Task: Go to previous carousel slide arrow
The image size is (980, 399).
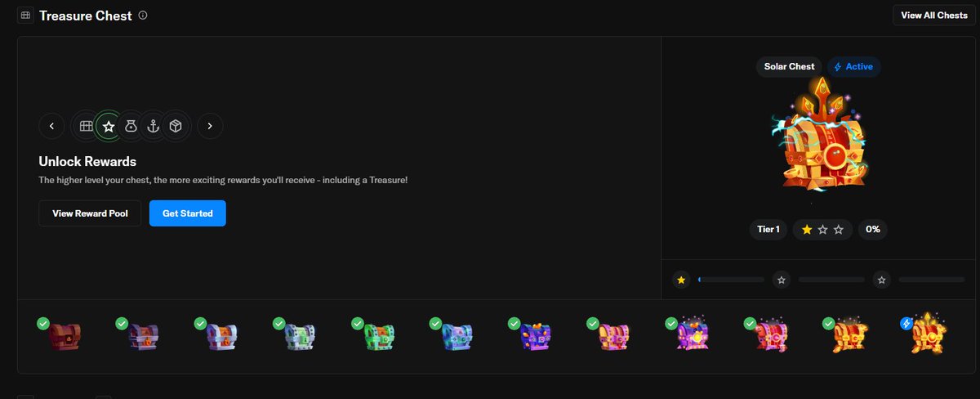Action: tap(51, 126)
